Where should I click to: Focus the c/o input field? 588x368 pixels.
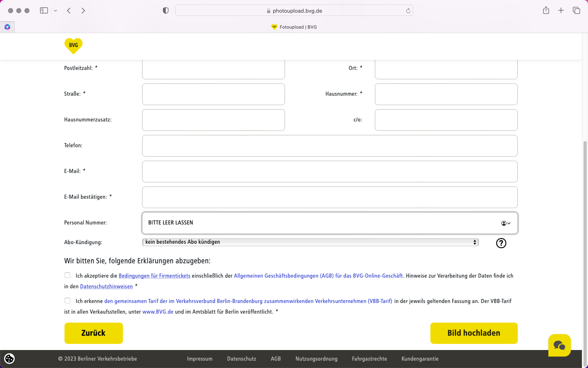pyautogui.click(x=446, y=120)
